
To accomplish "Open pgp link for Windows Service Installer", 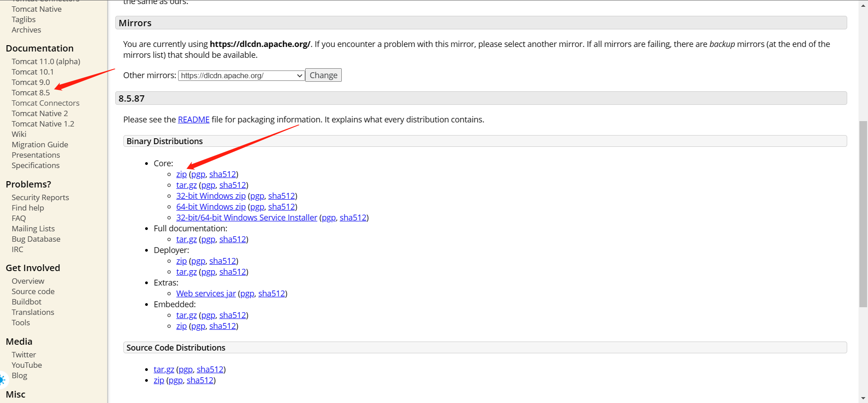I will click(329, 218).
